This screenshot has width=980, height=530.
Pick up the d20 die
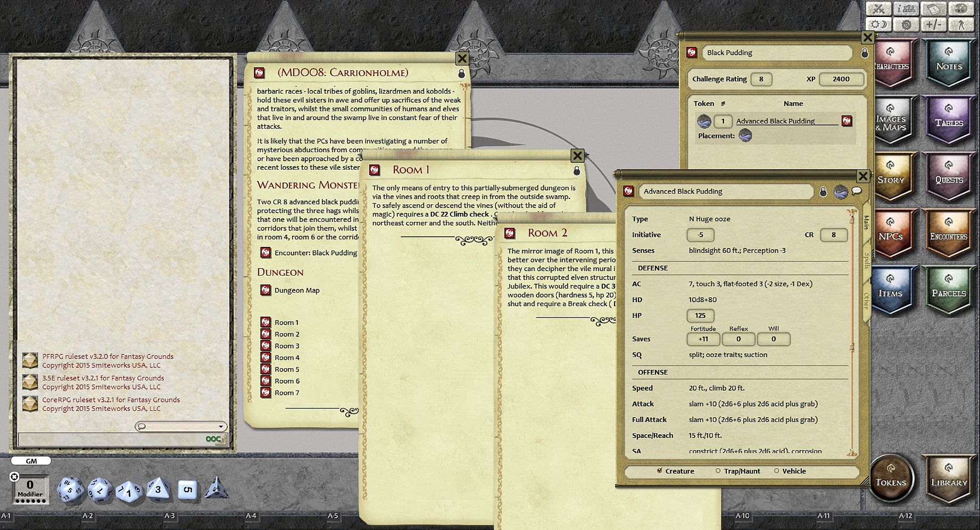(70, 490)
